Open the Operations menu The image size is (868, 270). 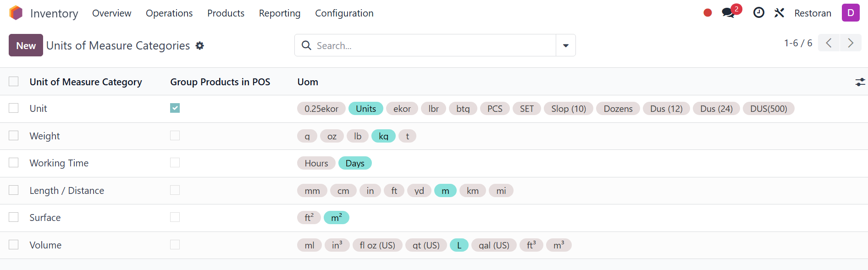click(x=169, y=13)
